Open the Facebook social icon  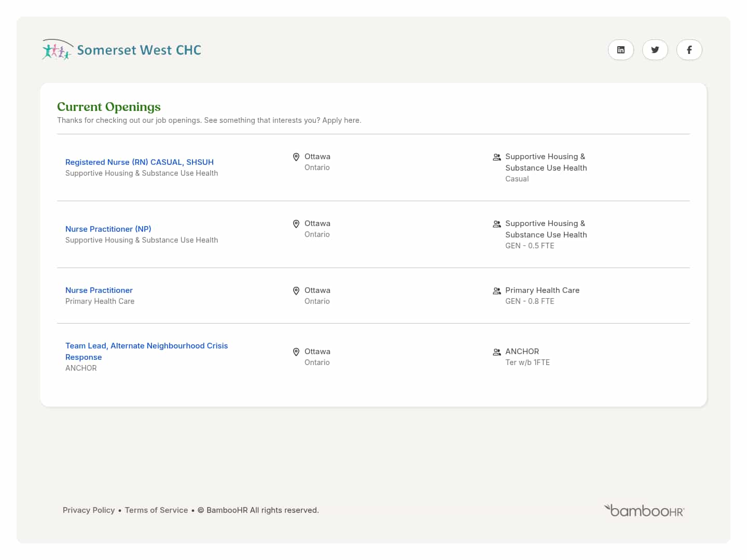tap(689, 50)
